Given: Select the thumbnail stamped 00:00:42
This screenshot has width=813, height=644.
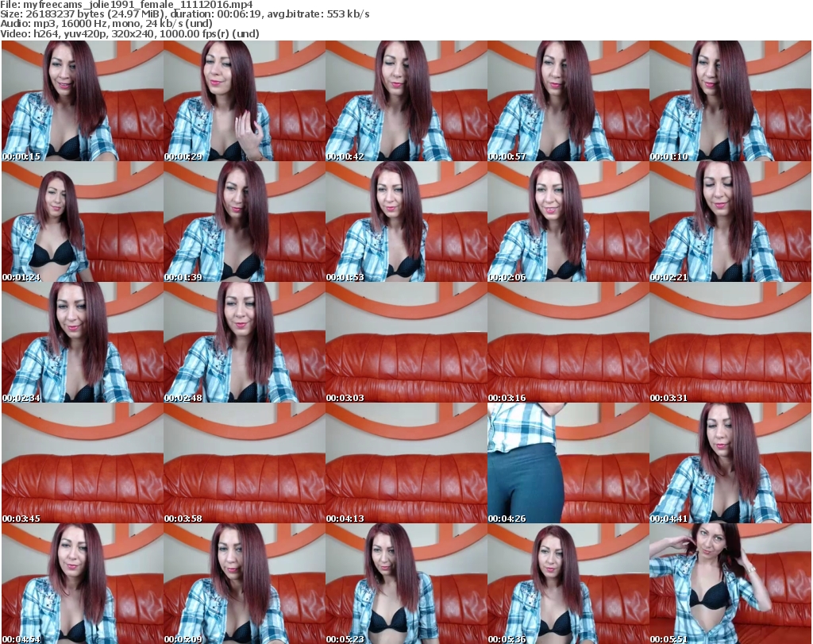Looking at the screenshot, I should click(x=406, y=101).
